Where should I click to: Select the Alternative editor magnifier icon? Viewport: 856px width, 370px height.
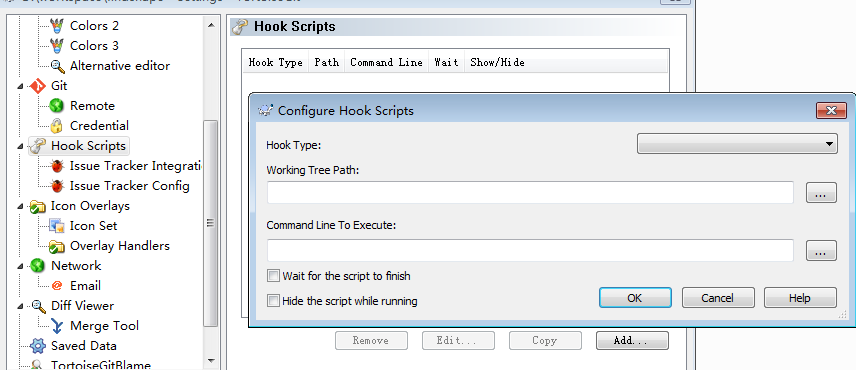(56, 66)
